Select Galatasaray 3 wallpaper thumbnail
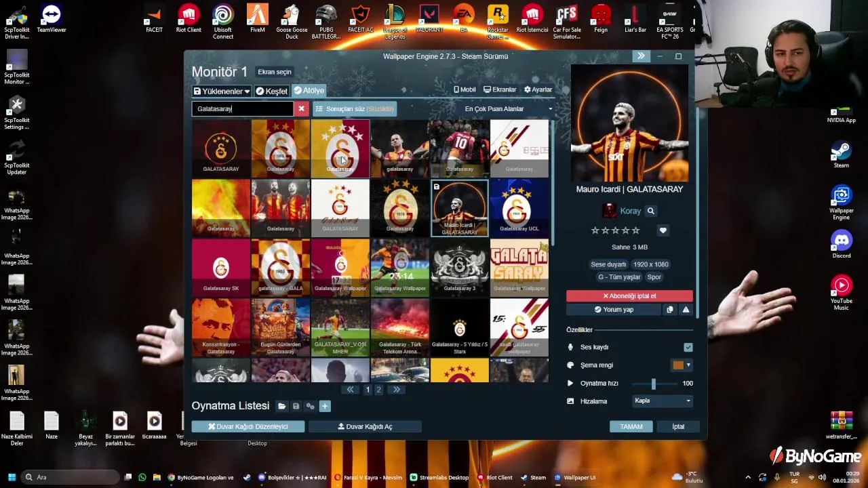868x488 pixels. coord(459,267)
